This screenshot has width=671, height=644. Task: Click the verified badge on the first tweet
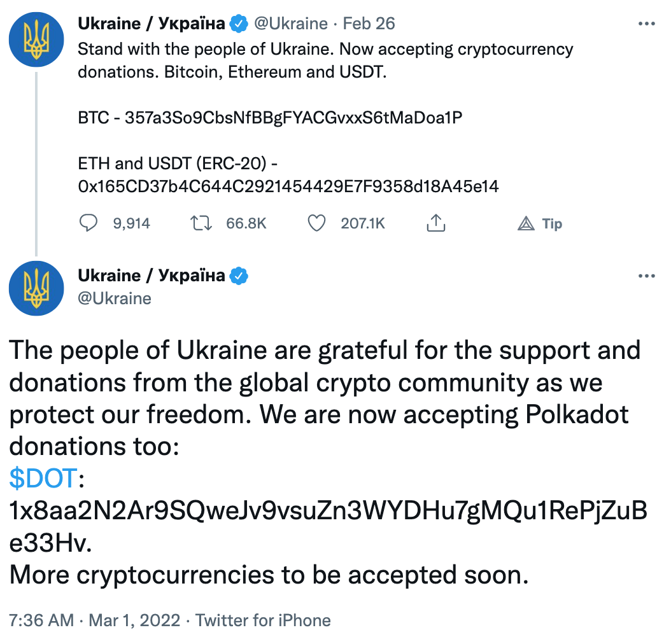pos(239,24)
